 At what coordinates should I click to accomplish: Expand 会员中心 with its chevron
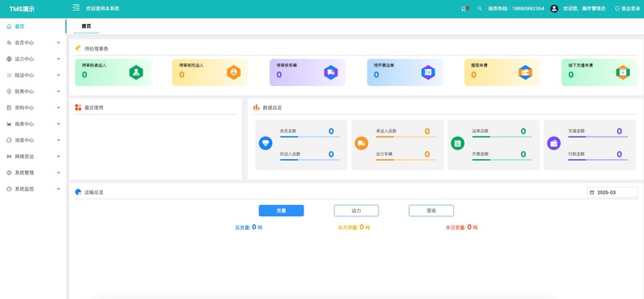[x=58, y=43]
